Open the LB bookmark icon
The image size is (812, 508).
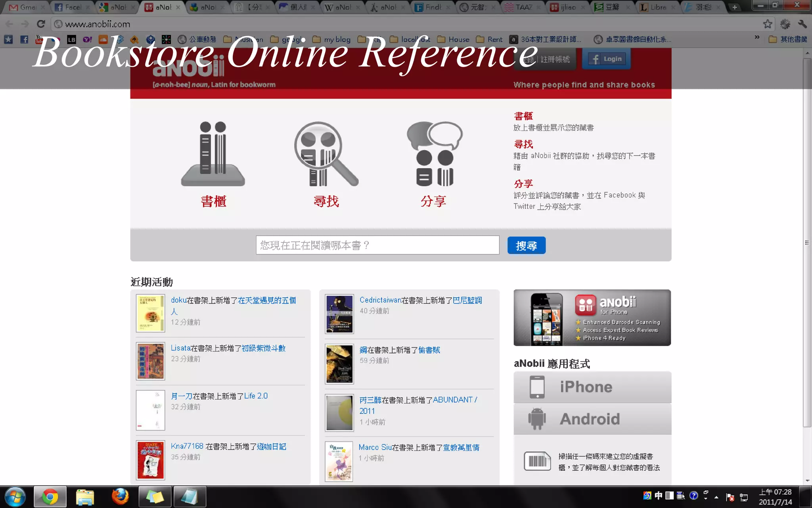point(71,39)
